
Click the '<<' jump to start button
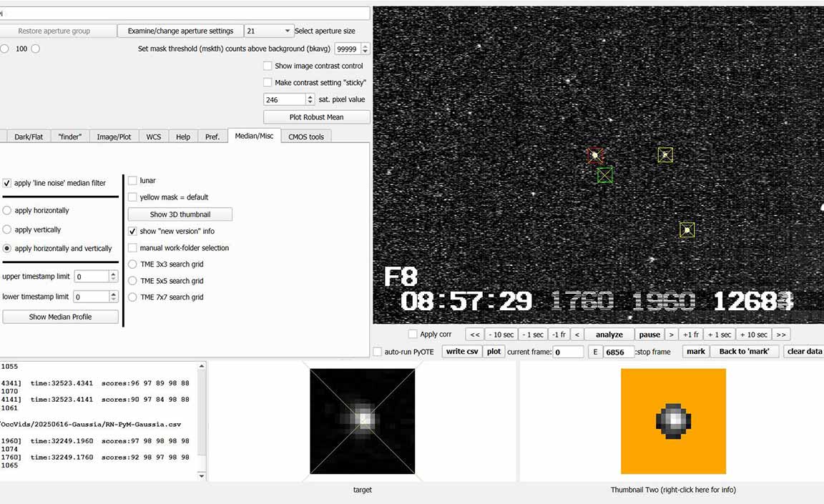coord(474,335)
